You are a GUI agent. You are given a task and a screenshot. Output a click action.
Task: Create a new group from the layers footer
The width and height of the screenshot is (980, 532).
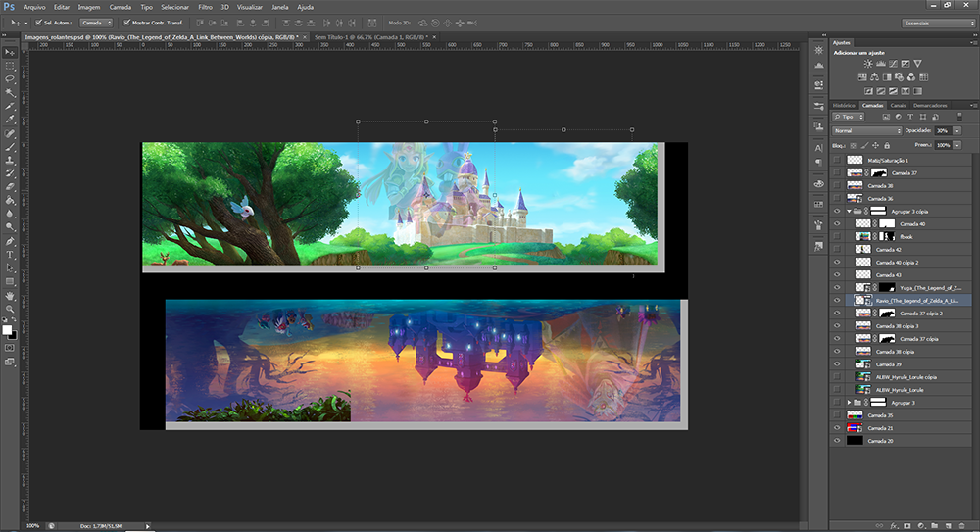point(934,526)
